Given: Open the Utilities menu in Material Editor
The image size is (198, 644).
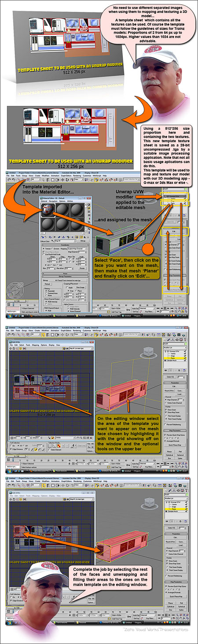Looking at the screenshot, I should click(x=70, y=201).
